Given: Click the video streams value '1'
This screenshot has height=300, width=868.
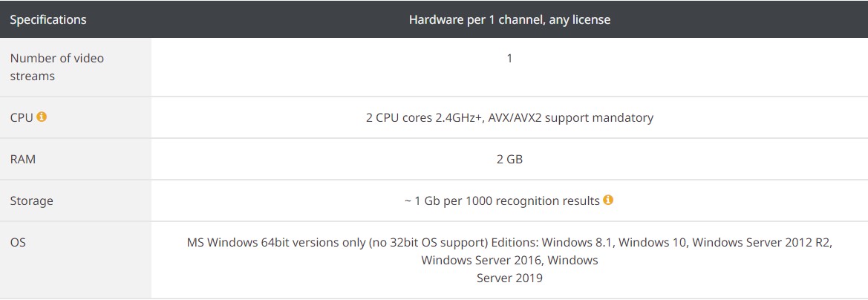Looking at the screenshot, I should pos(509,58).
